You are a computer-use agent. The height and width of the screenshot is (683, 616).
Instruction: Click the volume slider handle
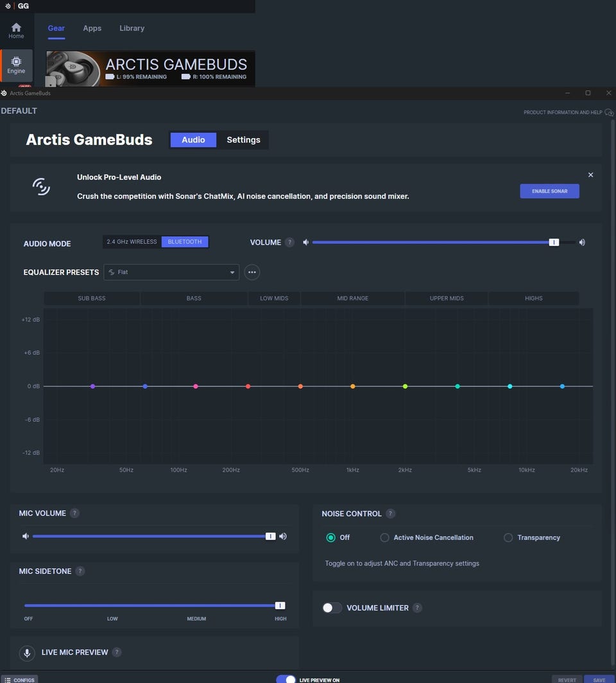coord(554,242)
